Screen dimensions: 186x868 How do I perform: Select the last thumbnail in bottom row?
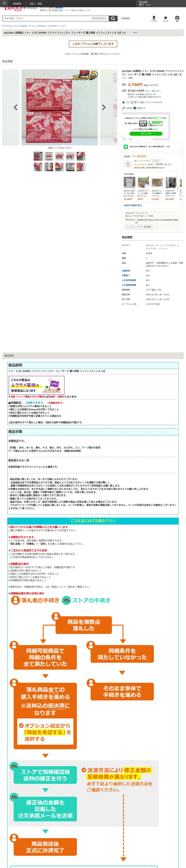pos(81,167)
